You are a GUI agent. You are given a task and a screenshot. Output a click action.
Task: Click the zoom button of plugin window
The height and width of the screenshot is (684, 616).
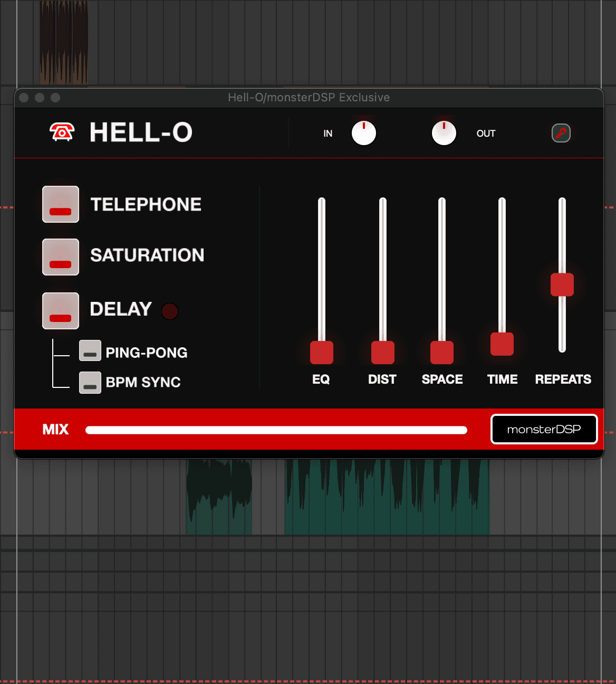pyautogui.click(x=55, y=98)
